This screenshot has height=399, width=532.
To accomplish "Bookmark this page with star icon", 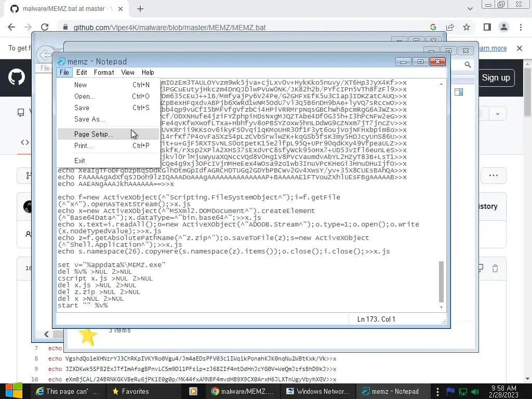I will click(x=467, y=27).
